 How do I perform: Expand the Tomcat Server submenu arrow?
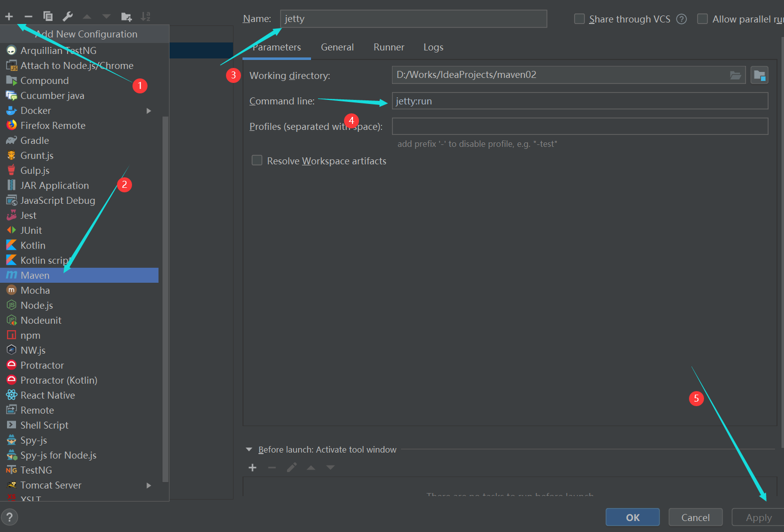tap(148, 485)
